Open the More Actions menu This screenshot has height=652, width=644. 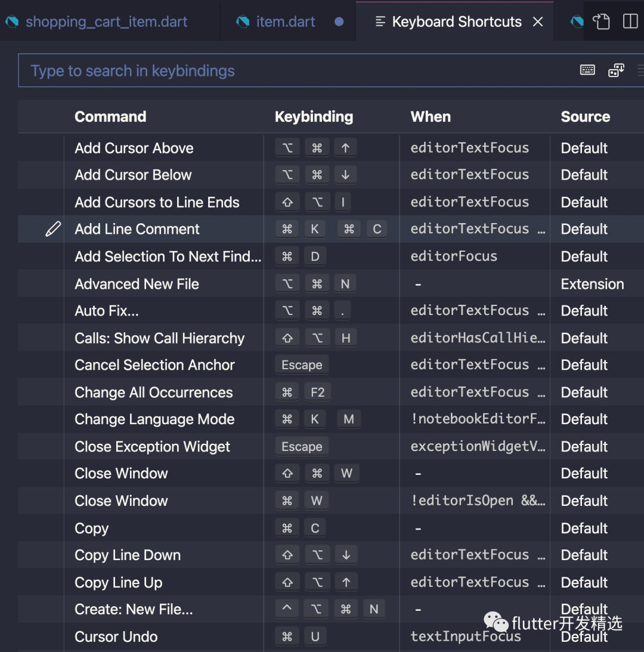click(x=642, y=70)
